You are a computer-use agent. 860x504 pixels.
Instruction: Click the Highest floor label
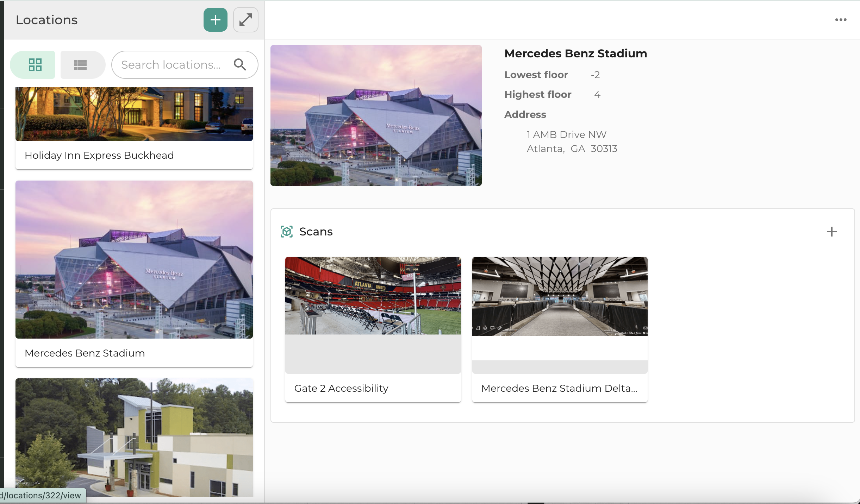[x=538, y=95]
